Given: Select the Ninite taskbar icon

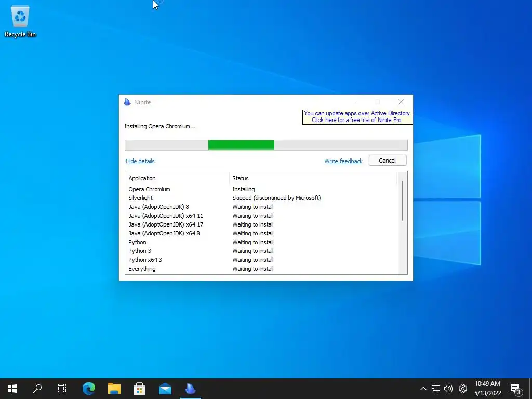Looking at the screenshot, I should 190,389.
